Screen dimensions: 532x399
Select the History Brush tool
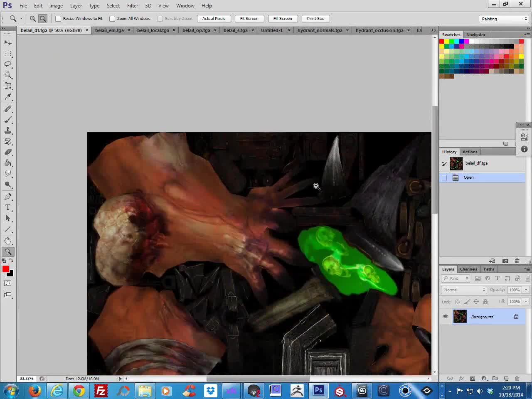(8, 141)
